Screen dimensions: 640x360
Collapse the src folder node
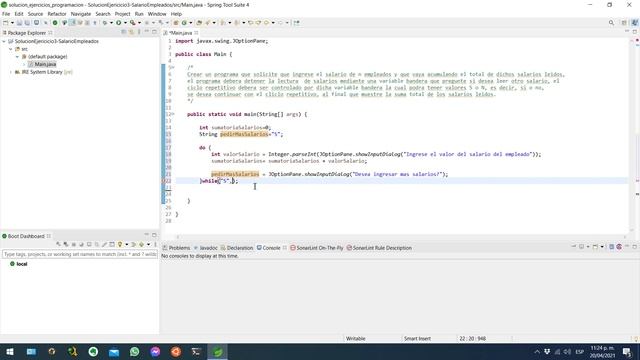[x=11, y=49]
